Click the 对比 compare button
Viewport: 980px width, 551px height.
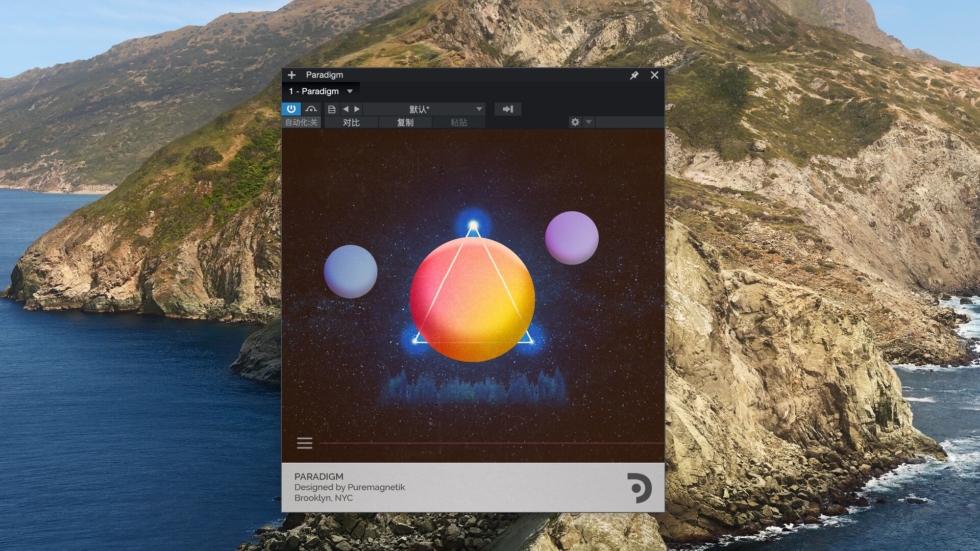pos(351,122)
